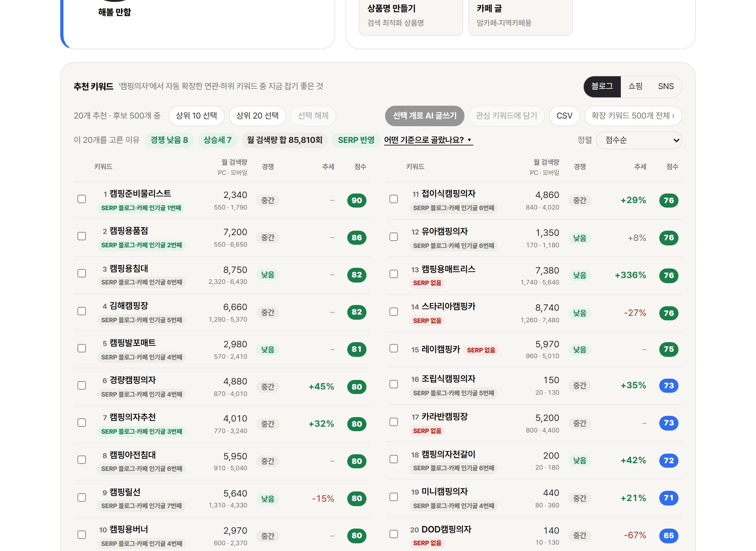Click the keyword 캠핑의자천갈이

[x=448, y=454]
